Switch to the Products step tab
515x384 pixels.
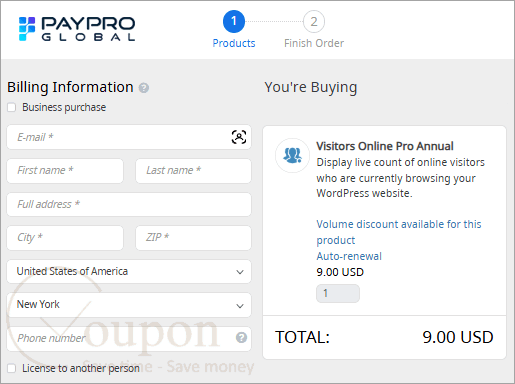234,43
